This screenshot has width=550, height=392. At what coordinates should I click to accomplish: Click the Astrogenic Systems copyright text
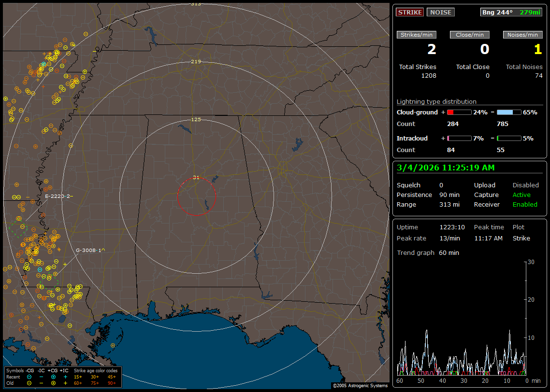pos(360,386)
